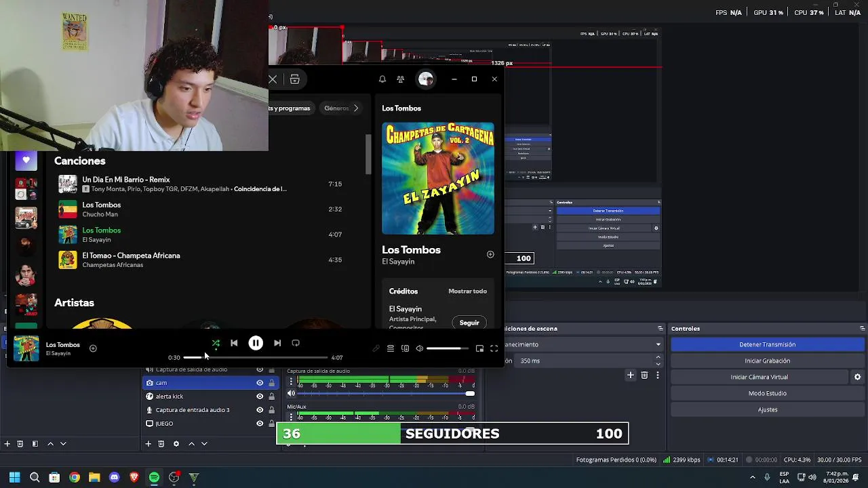The width and height of the screenshot is (868, 488).
Task: Open virtual camera settings gear in OBS
Action: pyautogui.click(x=857, y=377)
